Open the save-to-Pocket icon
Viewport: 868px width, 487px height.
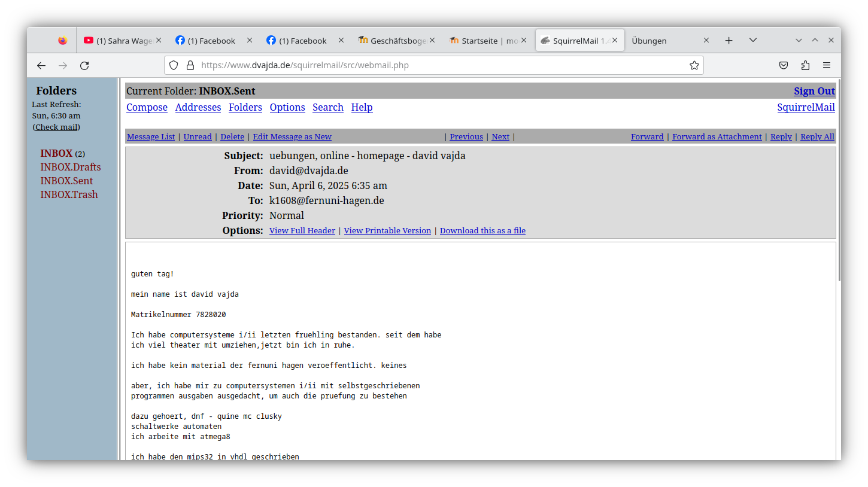pyautogui.click(x=784, y=65)
